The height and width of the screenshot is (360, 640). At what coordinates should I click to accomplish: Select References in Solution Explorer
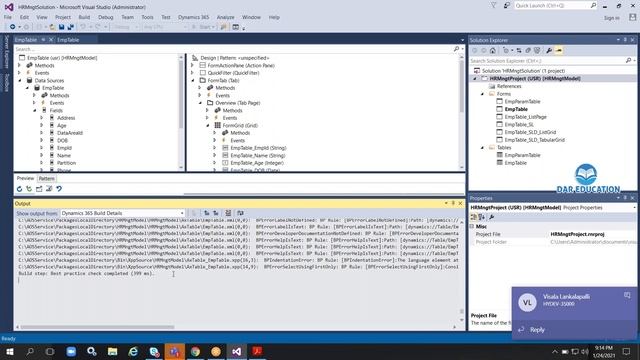[x=509, y=86]
